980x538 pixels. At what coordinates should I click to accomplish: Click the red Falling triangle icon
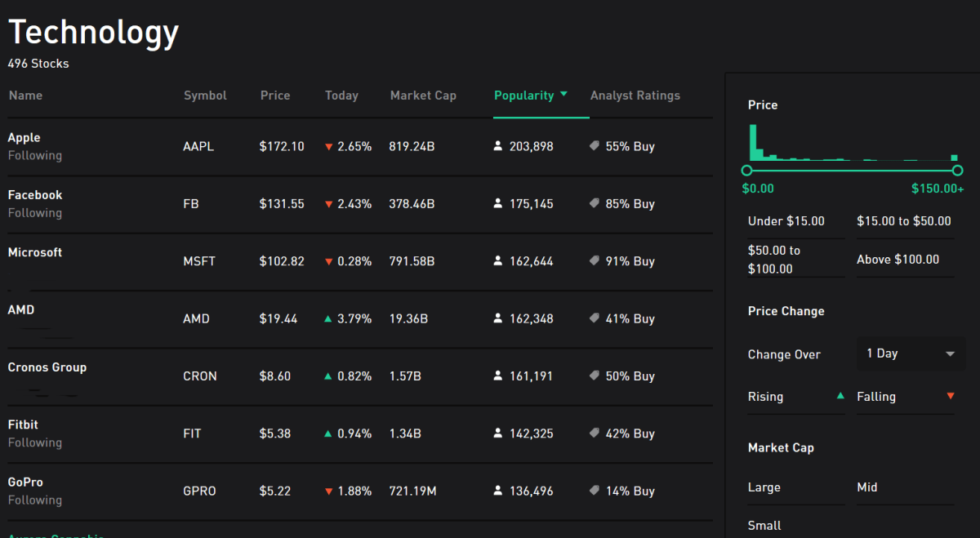(x=950, y=396)
